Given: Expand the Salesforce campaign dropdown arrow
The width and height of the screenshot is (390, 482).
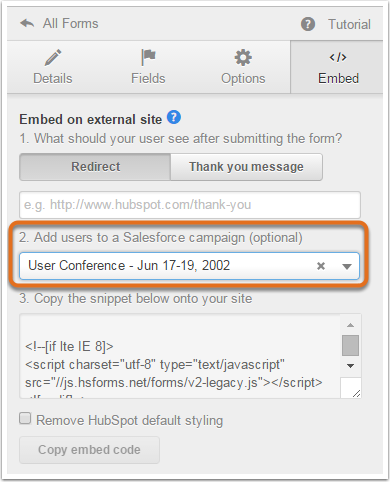Looking at the screenshot, I should click(347, 266).
